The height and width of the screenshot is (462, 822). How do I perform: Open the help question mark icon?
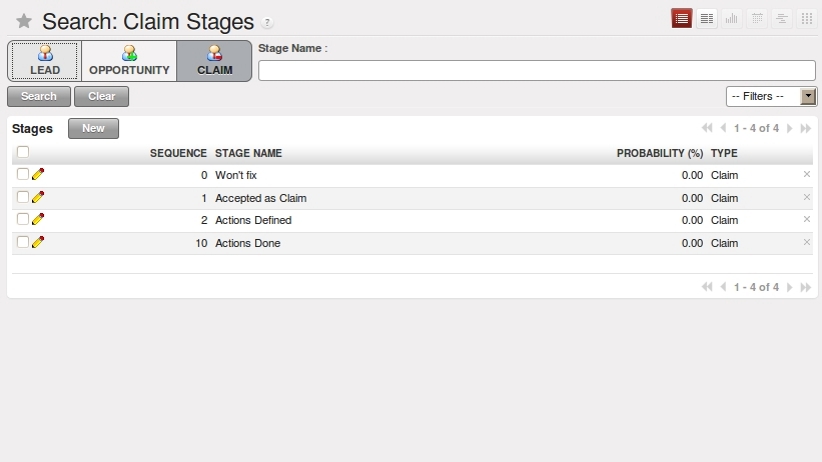click(267, 23)
